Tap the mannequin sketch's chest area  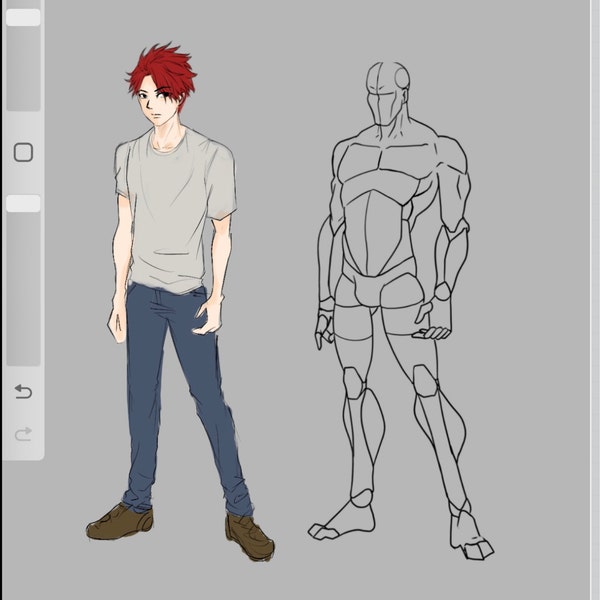[x=383, y=165]
